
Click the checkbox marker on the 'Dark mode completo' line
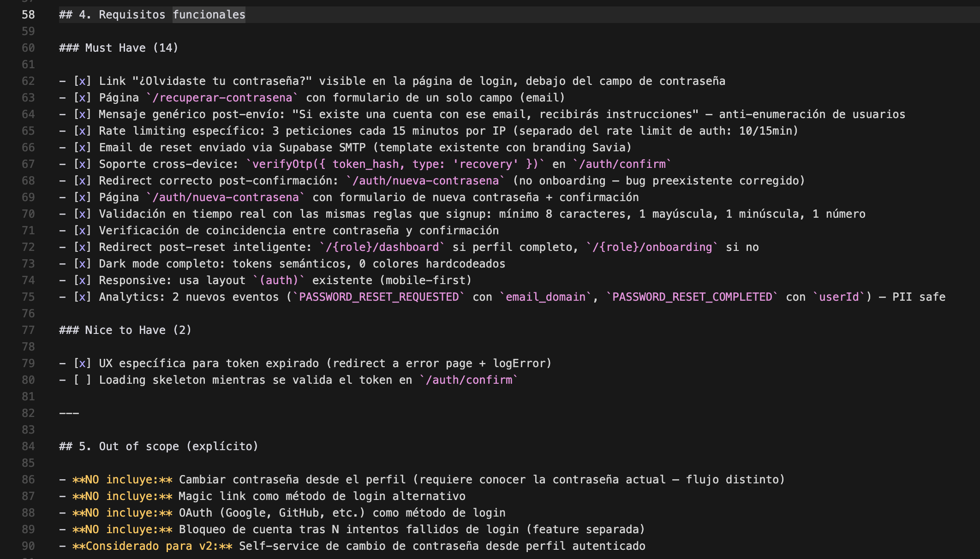coord(82,264)
